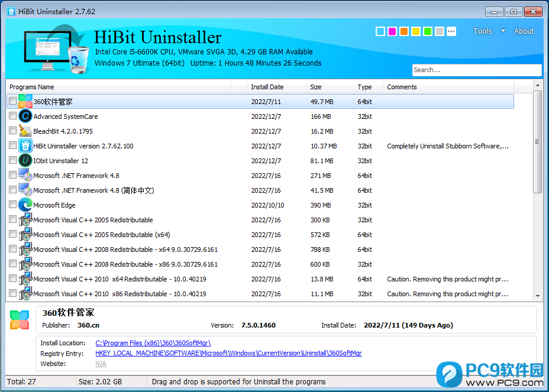Open the Tools dropdown arrow

point(503,31)
